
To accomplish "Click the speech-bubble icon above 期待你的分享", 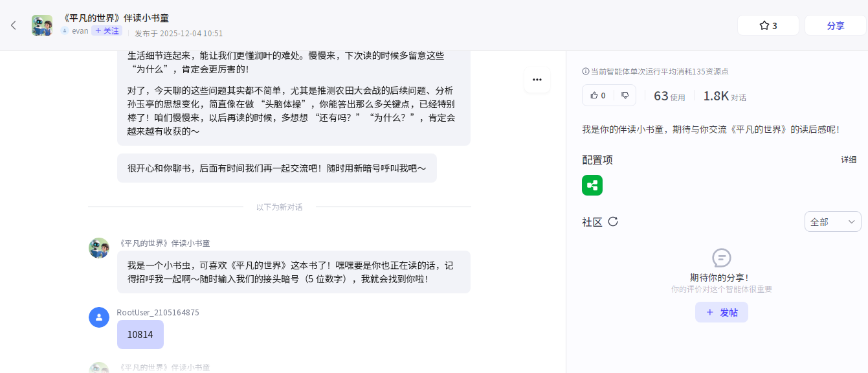I will [x=721, y=258].
